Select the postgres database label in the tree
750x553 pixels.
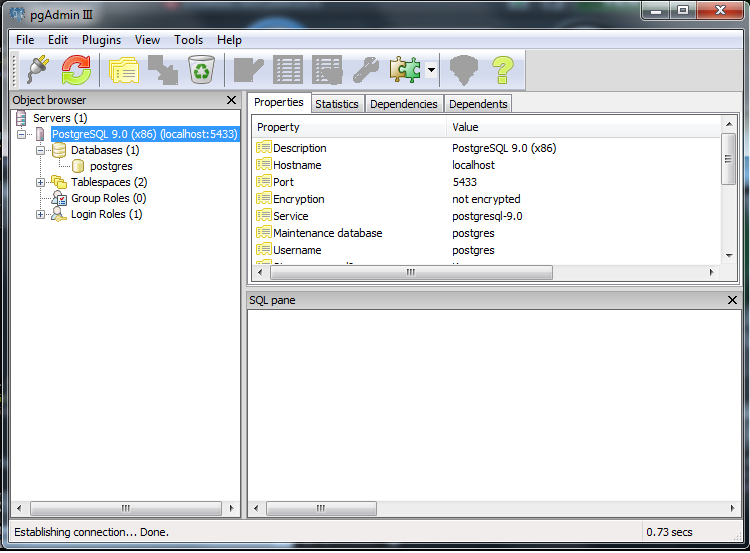[111, 166]
